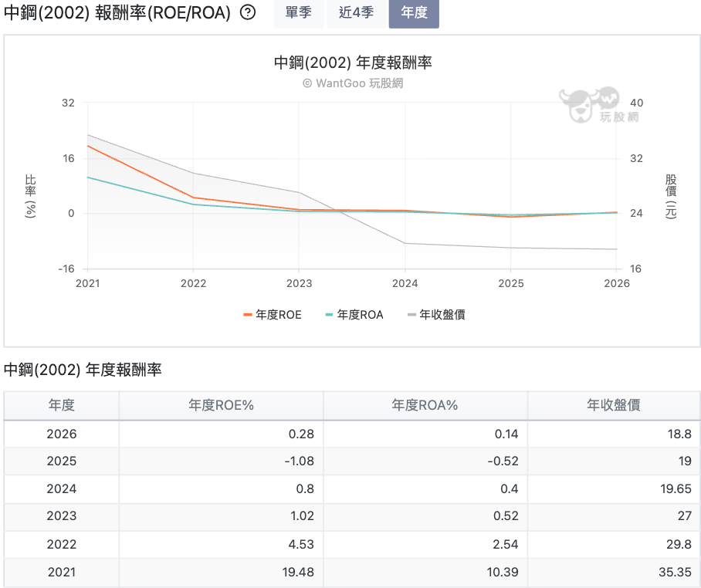Click the table heading 中鋼(2002) 年度報酬率

[83, 370]
